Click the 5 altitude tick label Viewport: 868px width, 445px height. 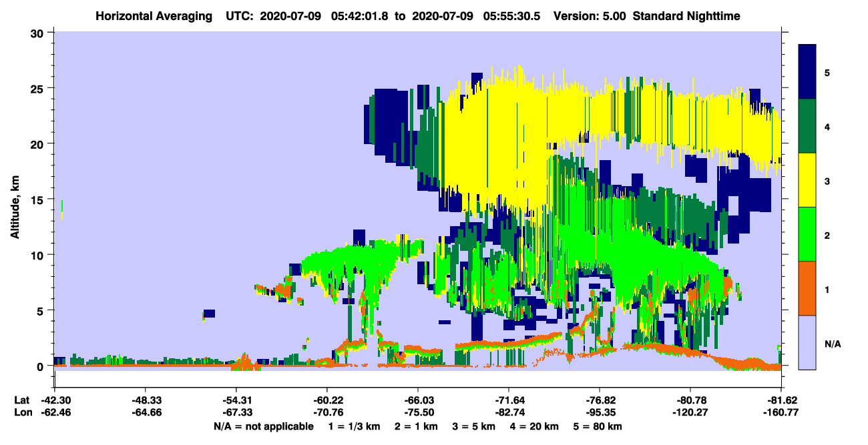pos(41,310)
